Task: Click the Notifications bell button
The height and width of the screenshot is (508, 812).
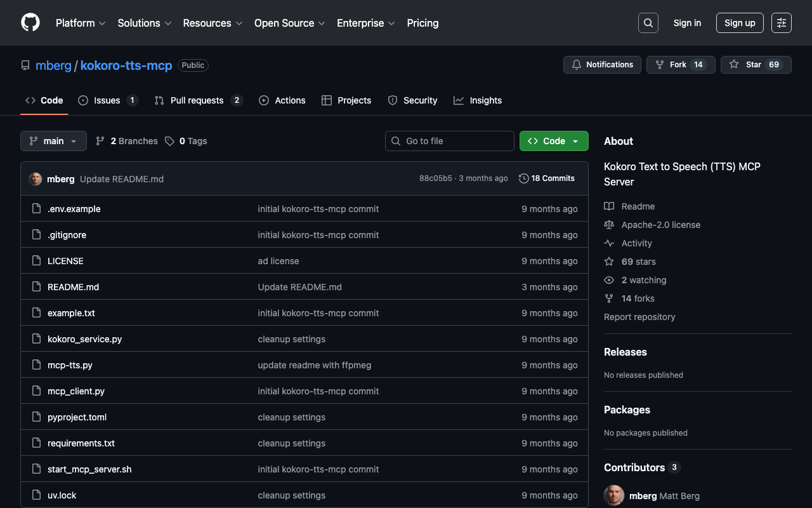Action: click(x=602, y=65)
